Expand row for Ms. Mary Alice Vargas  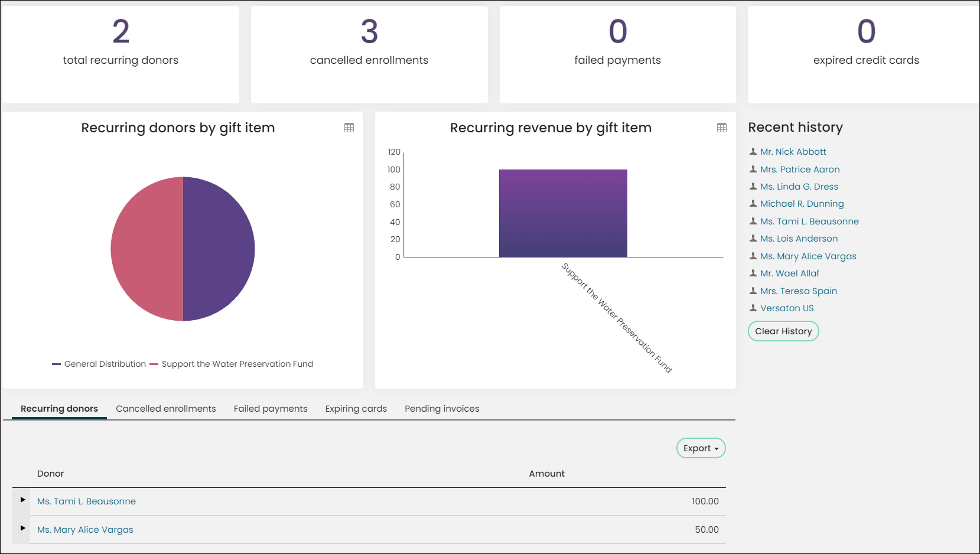click(x=22, y=528)
